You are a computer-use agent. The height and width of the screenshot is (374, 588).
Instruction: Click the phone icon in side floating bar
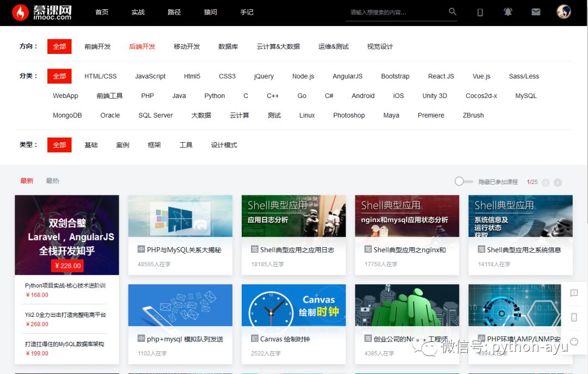pyautogui.click(x=574, y=317)
